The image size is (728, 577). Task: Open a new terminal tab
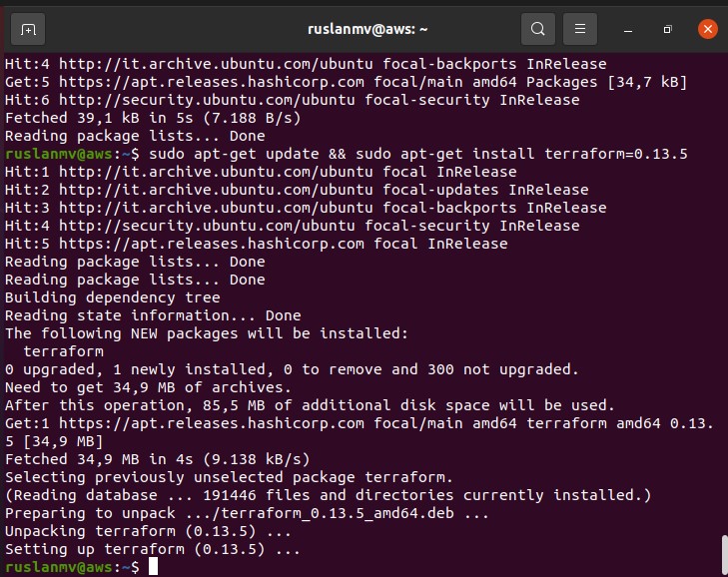(x=28, y=29)
